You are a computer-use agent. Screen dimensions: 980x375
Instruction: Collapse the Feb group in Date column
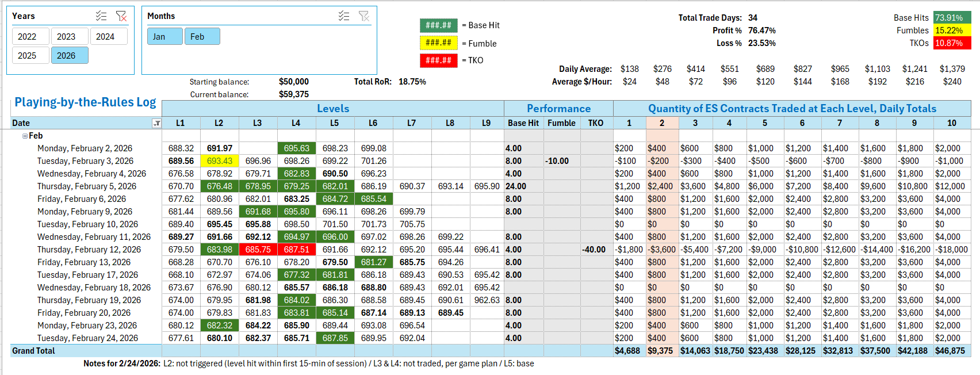[25, 136]
